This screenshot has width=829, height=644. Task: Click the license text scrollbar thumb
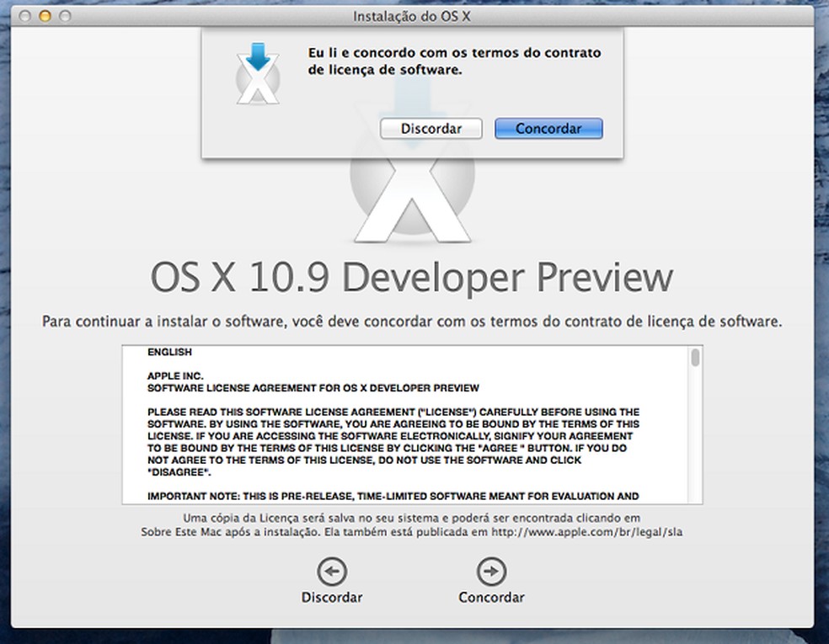tap(695, 357)
